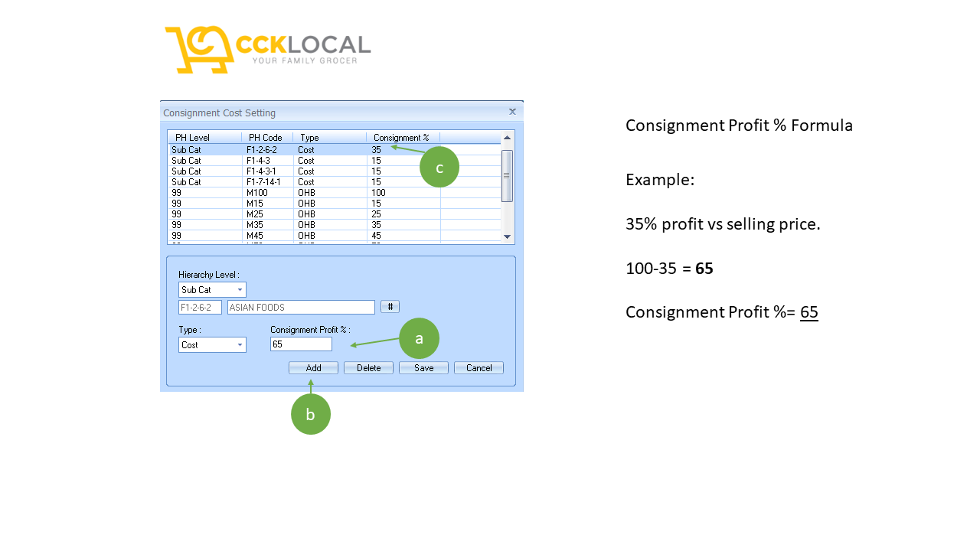The image size is (980, 551).
Task: Click inside the Consignment Profit % field
Action: (x=300, y=344)
